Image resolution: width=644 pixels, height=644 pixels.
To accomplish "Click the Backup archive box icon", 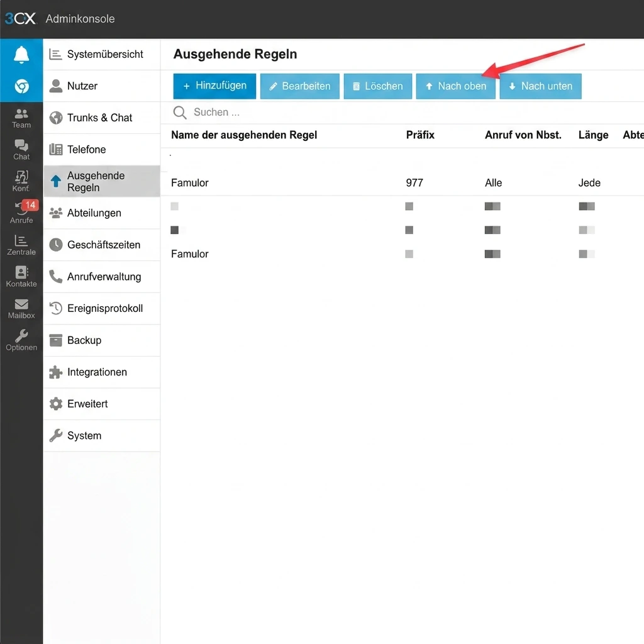I will pos(55,340).
